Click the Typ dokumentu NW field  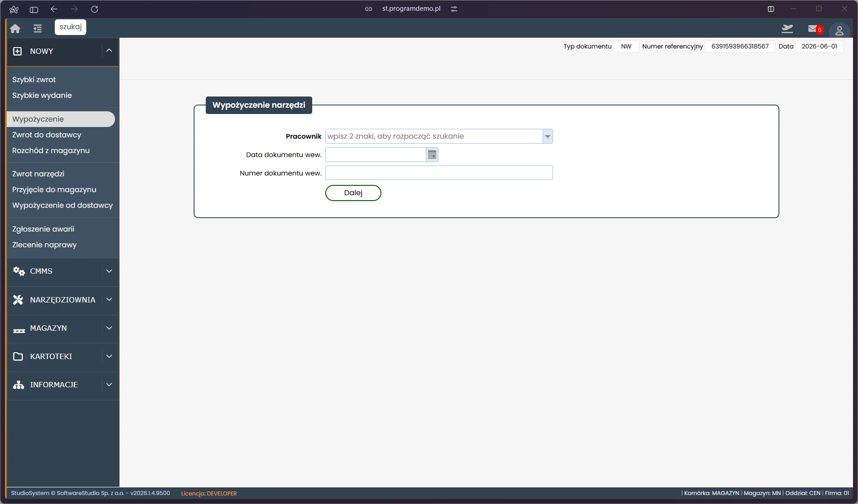626,46
